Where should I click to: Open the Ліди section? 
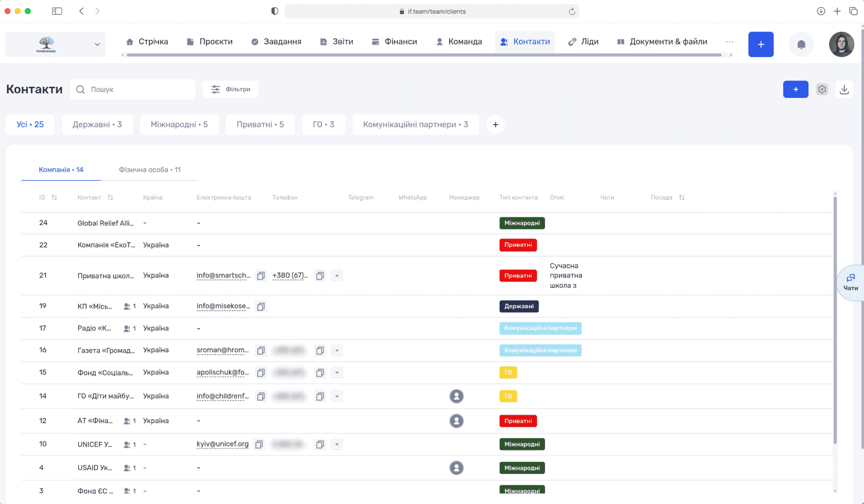(x=583, y=42)
